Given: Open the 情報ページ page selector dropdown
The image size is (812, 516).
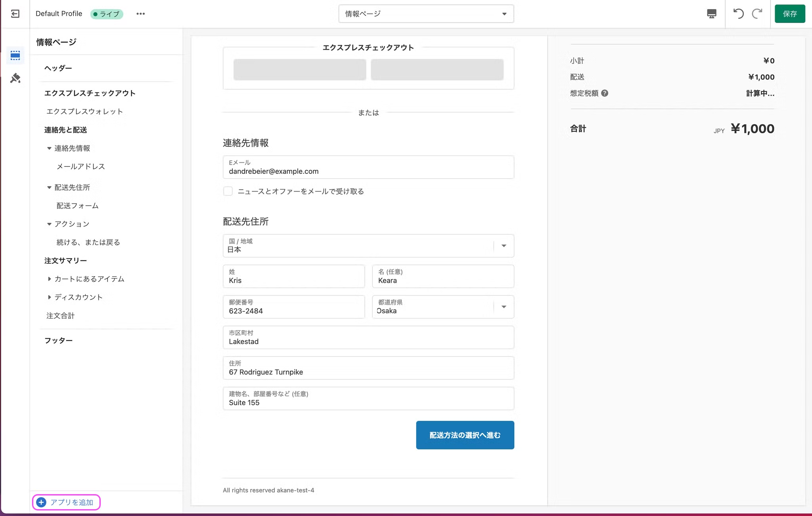Looking at the screenshot, I should [426, 14].
